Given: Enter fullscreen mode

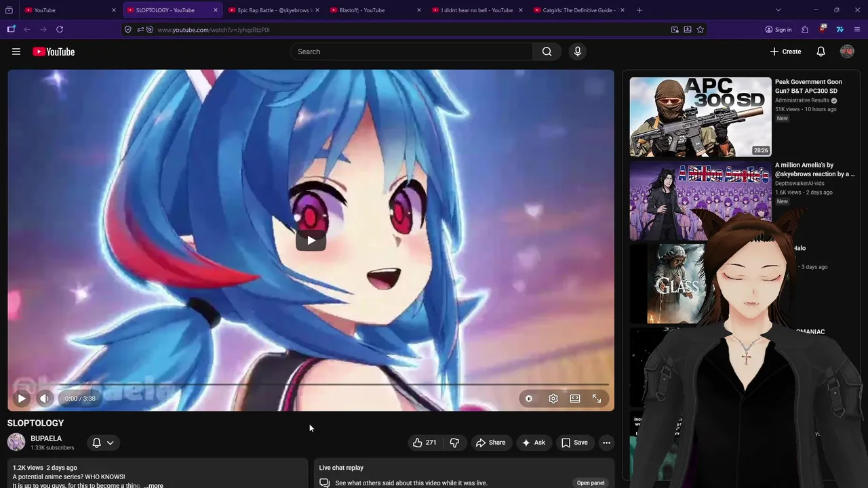Looking at the screenshot, I should (597, 399).
